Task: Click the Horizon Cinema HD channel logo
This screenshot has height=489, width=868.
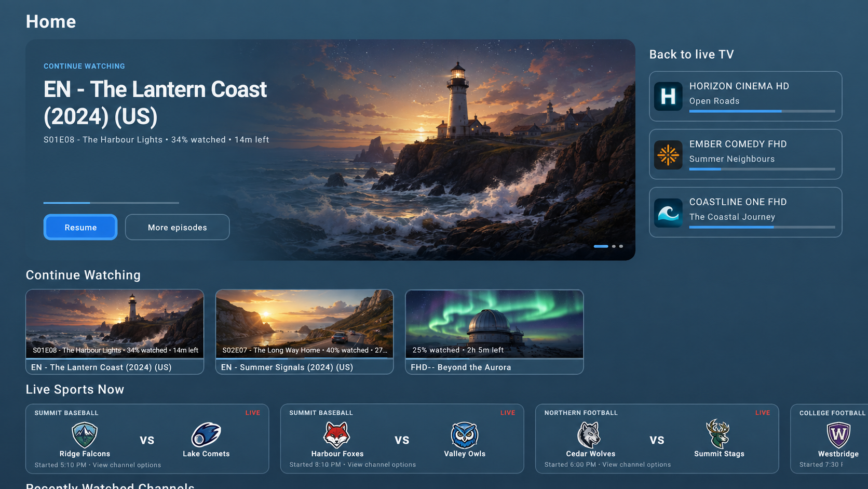Action: [668, 96]
